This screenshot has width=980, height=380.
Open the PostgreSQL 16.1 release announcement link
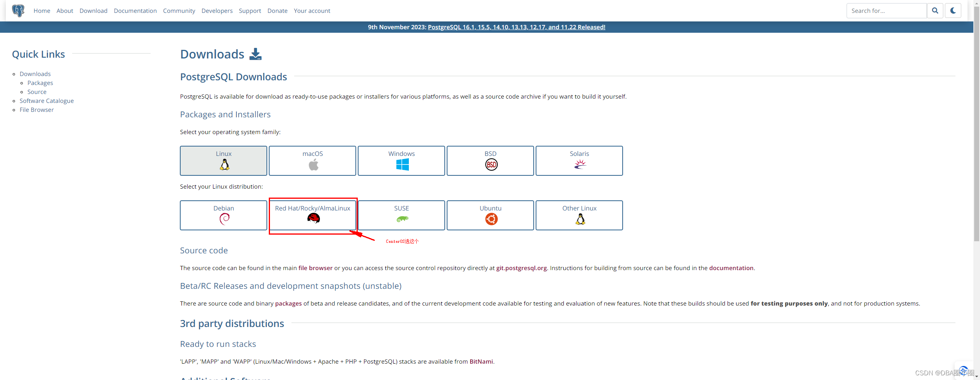click(x=517, y=27)
